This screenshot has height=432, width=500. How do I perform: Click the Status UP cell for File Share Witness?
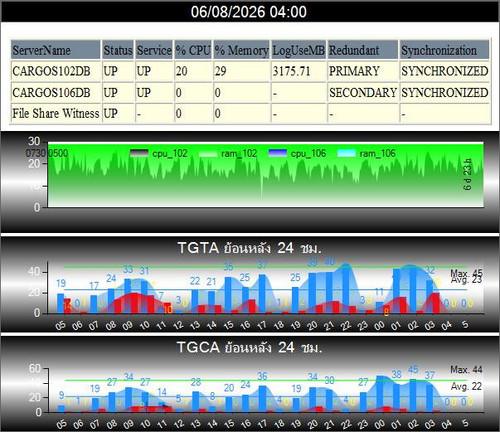pos(118,113)
